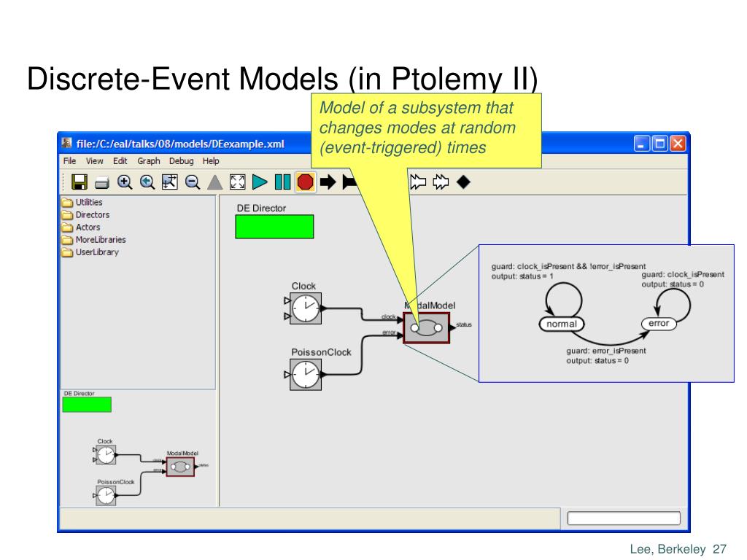Select the ModalModel actor on canvas
The image size is (747, 560).
[426, 328]
